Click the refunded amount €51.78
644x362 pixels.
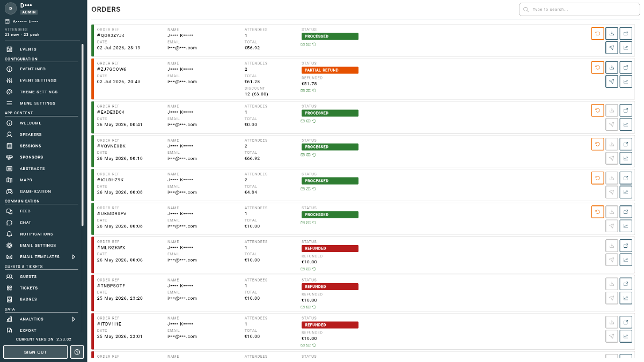click(309, 84)
